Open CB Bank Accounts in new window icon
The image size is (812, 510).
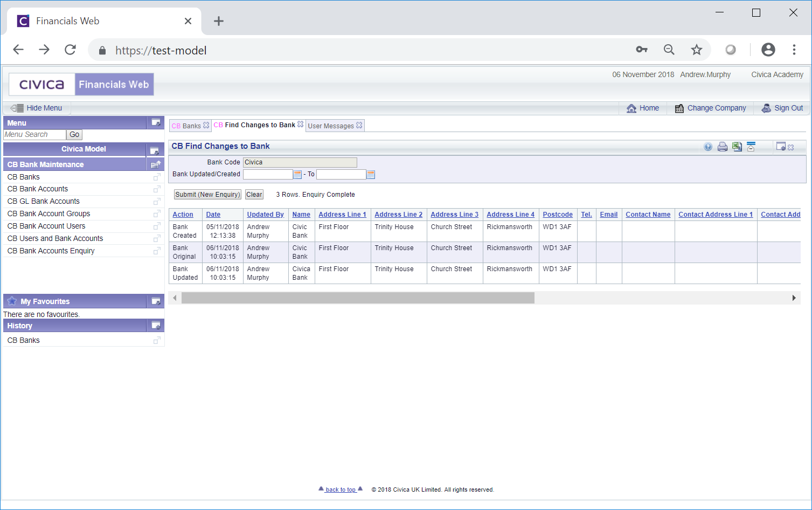coord(157,189)
